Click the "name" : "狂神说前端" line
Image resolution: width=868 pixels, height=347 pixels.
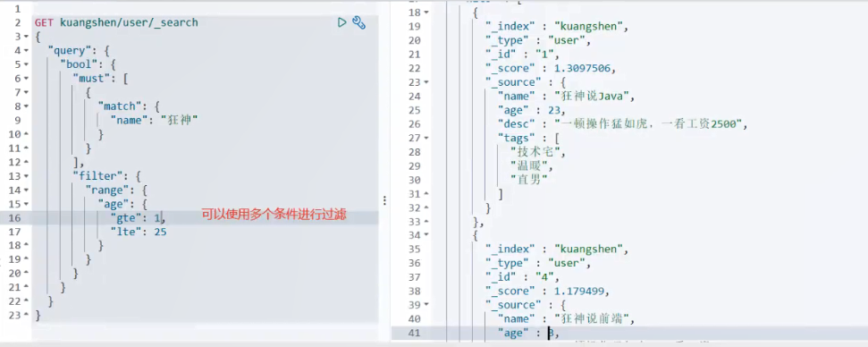pos(566,318)
